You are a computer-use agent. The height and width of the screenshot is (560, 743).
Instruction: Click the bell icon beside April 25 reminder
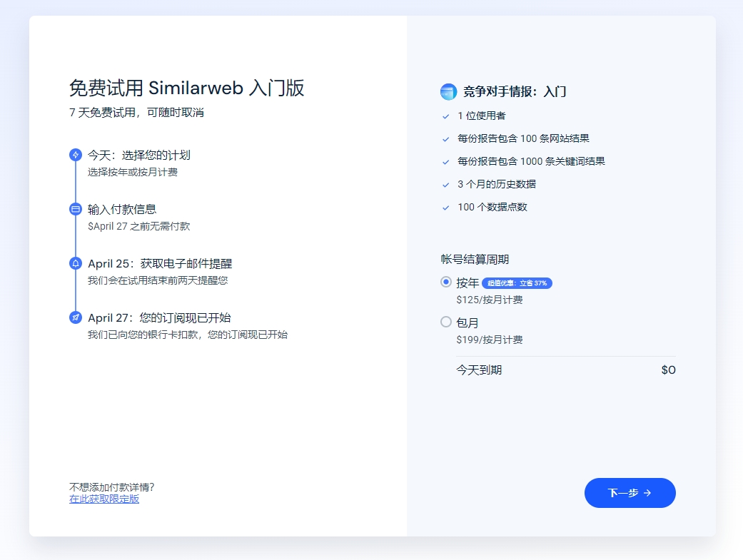pos(76,263)
